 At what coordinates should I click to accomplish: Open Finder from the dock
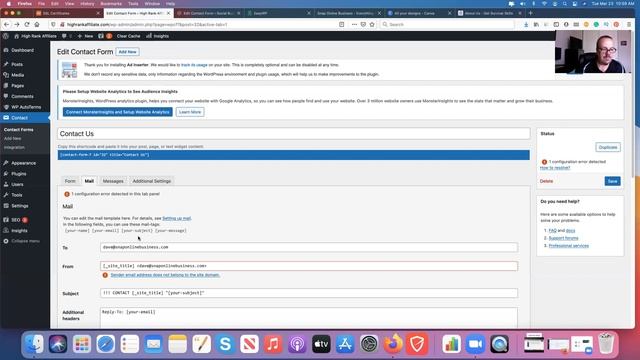pos(33,344)
